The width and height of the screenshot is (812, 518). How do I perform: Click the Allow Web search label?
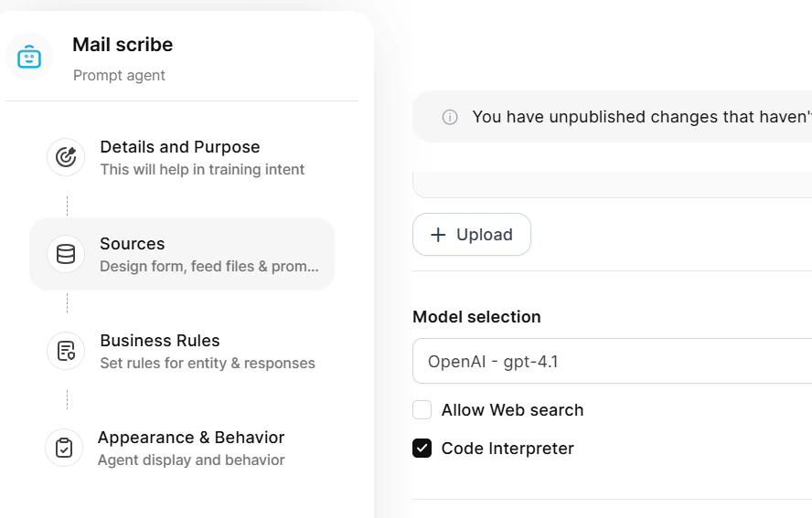pos(512,410)
